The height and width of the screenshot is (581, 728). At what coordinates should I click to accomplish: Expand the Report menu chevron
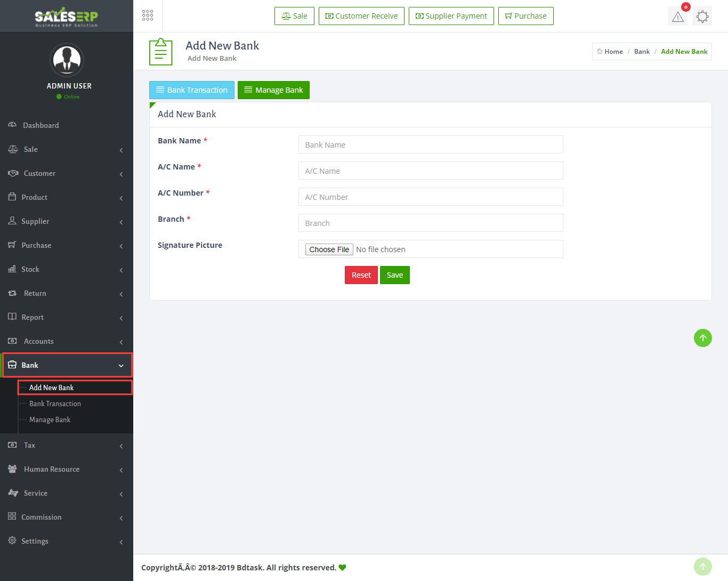click(x=122, y=318)
